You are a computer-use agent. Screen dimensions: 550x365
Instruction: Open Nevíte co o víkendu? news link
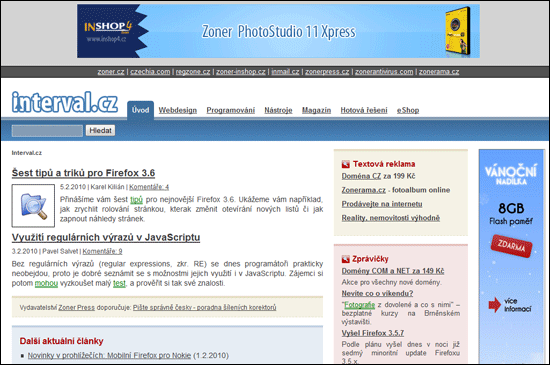[377, 293]
